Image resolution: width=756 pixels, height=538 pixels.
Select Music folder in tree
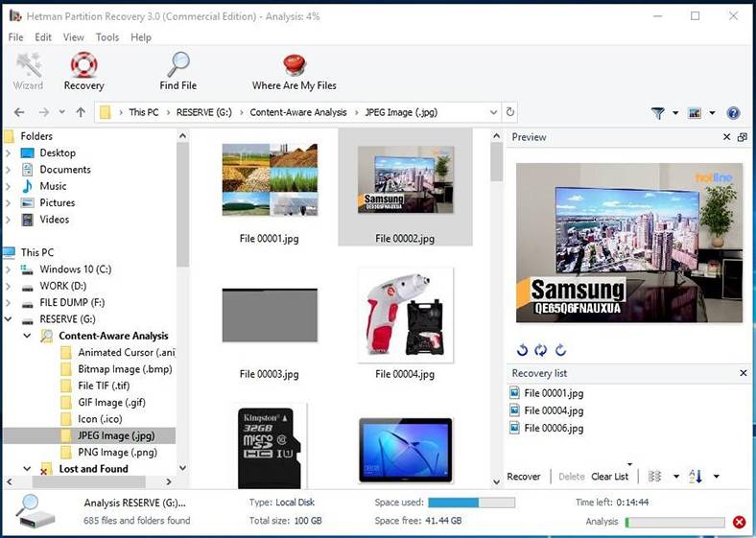53,186
